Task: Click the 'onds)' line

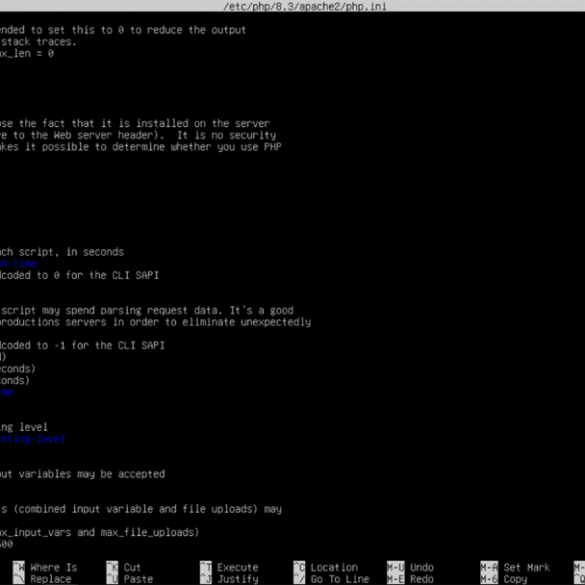Action: pyautogui.click(x=15, y=381)
